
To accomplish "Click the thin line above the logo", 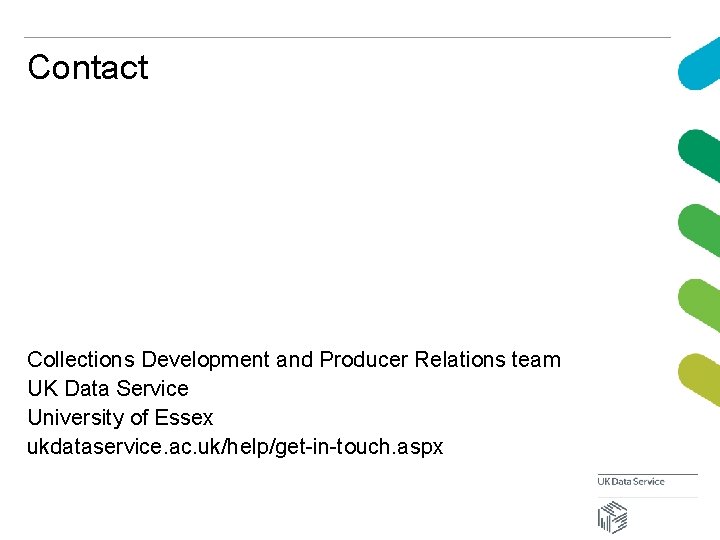I will pos(647,473).
